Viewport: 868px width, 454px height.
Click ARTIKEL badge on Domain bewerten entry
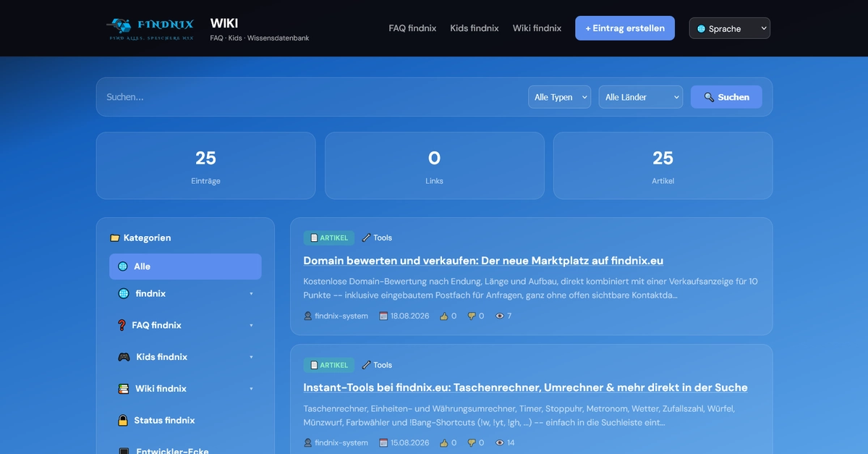tap(329, 237)
